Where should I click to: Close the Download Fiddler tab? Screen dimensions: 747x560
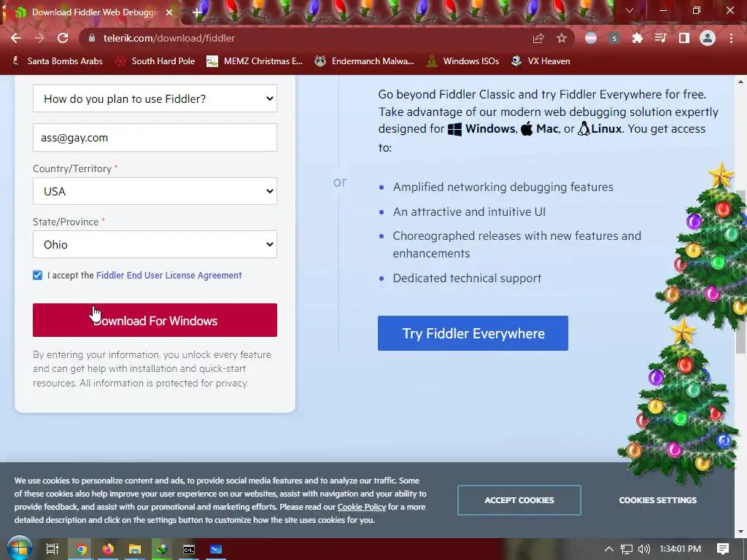pyautogui.click(x=169, y=12)
